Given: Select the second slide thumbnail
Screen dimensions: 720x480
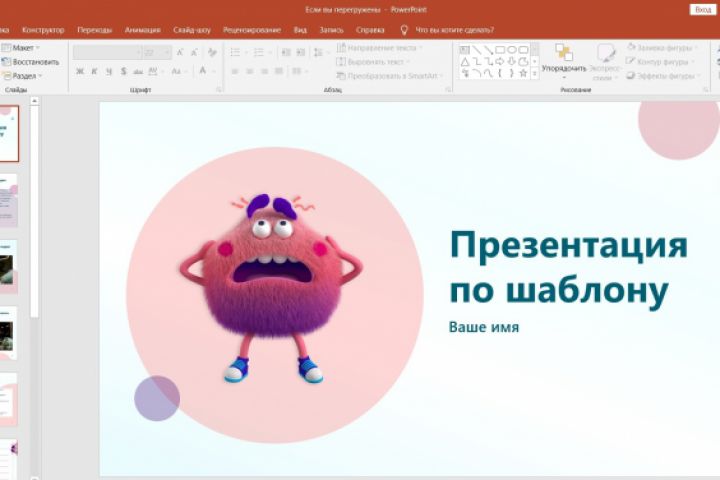Looking at the screenshot, I should [x=9, y=200].
